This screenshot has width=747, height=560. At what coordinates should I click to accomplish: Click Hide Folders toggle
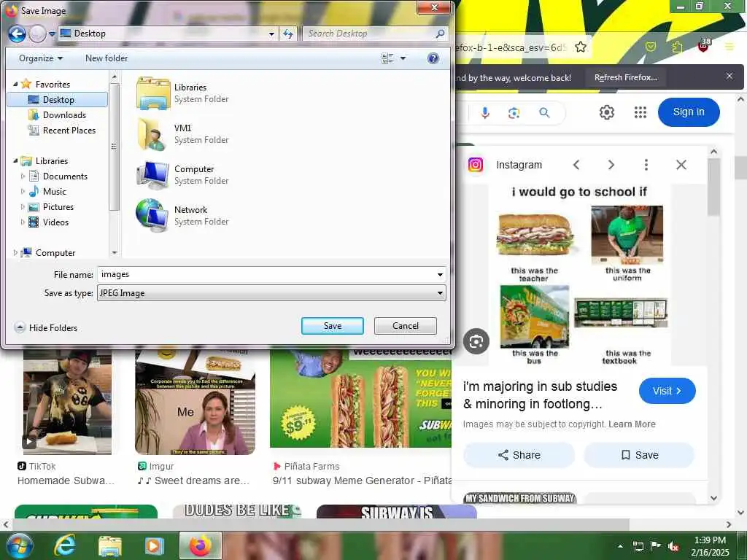[x=46, y=327]
